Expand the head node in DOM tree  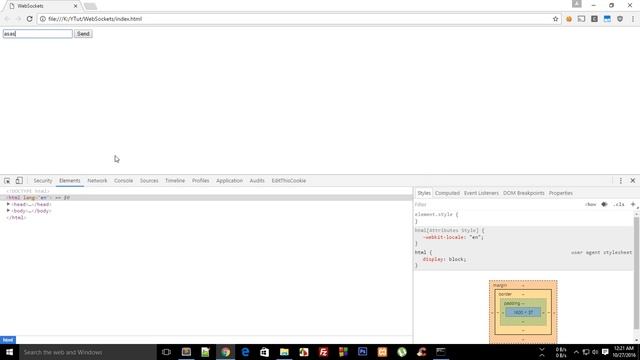coord(8,204)
